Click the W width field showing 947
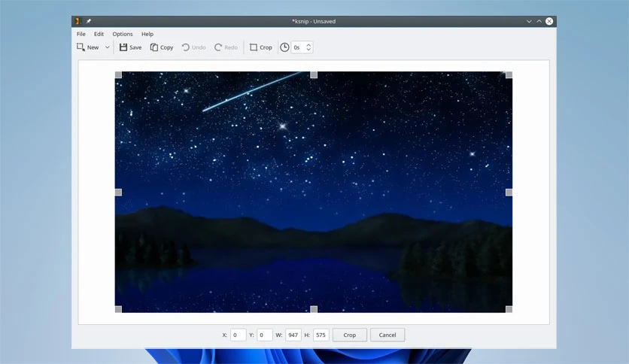 point(293,335)
